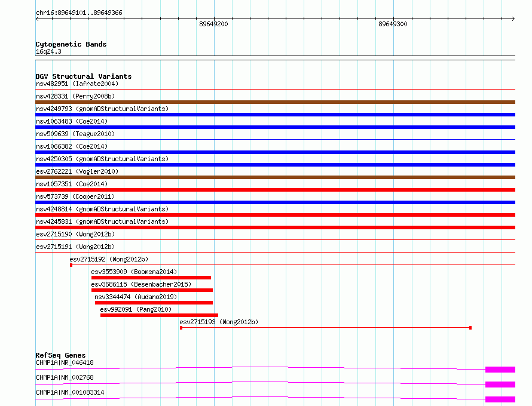
Task: Click the blue bar under nsv1066382
Action: pyautogui.click(x=275, y=152)
